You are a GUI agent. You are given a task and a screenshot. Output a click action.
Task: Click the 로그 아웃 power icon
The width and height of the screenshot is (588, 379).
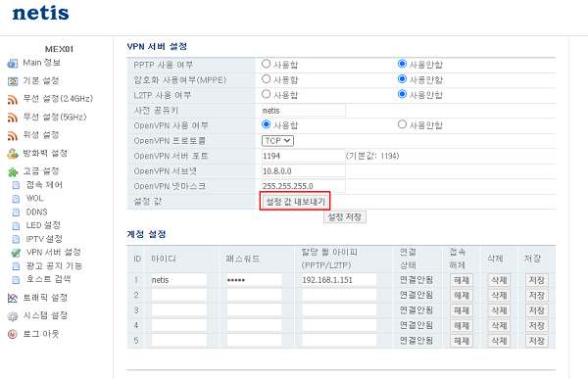[13, 334]
